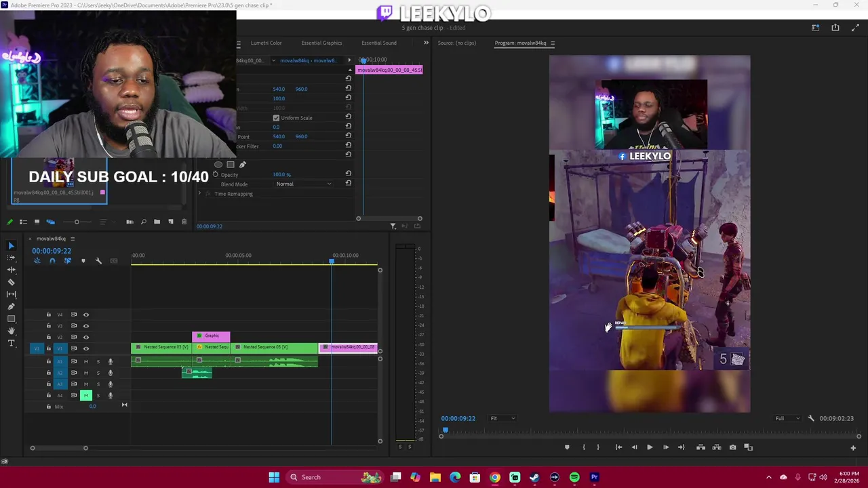868x488 pixels.
Task: Toggle track output eye for V4
Action: (x=86, y=314)
